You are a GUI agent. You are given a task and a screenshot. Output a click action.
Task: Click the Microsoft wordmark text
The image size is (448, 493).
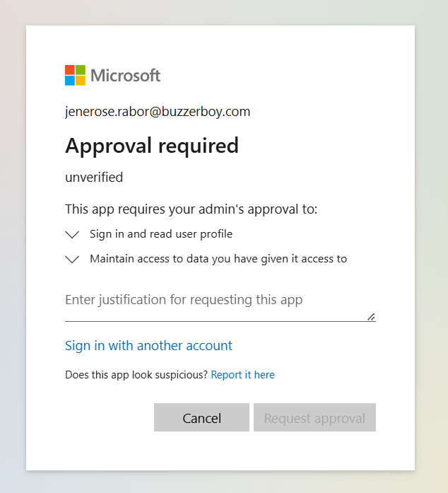click(x=126, y=76)
